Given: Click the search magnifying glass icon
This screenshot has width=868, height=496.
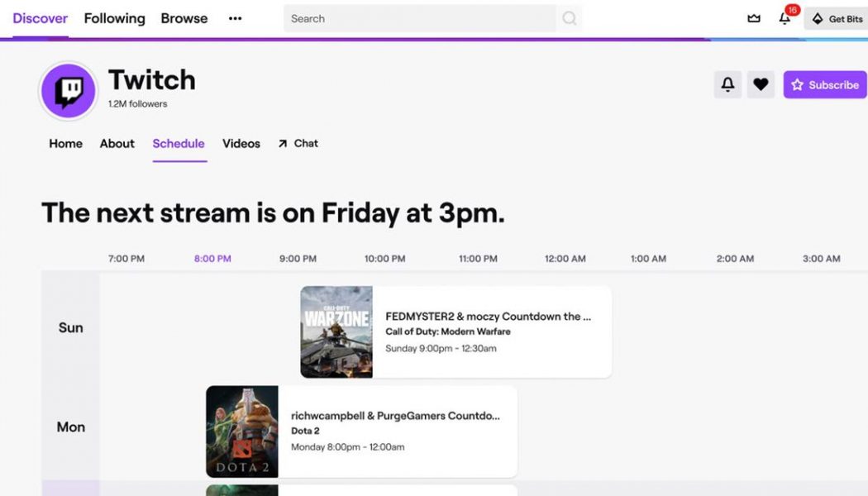Looking at the screenshot, I should point(570,17).
